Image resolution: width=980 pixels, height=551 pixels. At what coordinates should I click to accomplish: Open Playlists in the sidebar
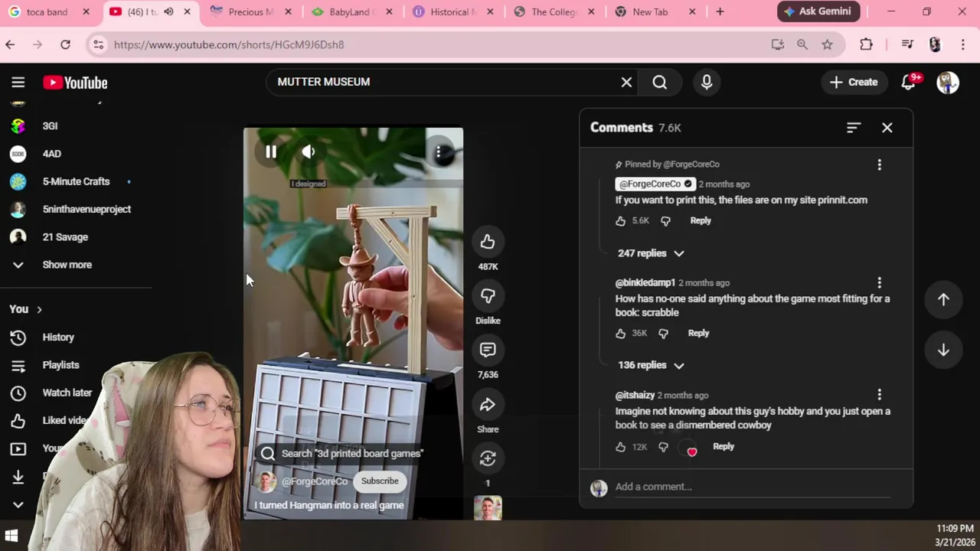click(61, 365)
